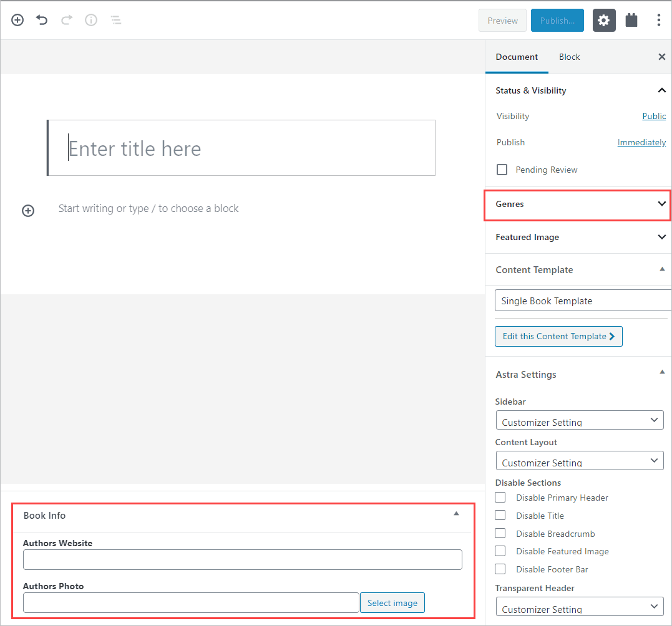Open the content structure info icon

(x=91, y=20)
